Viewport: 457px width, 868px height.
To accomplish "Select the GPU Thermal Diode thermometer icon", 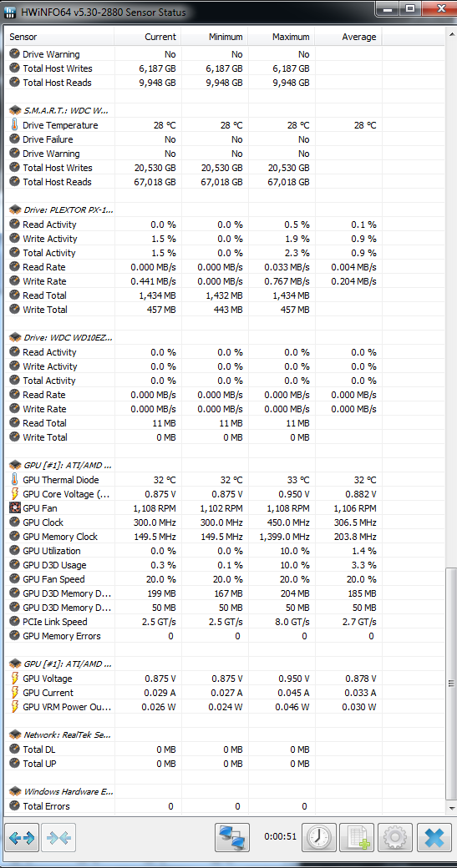I will (x=15, y=480).
